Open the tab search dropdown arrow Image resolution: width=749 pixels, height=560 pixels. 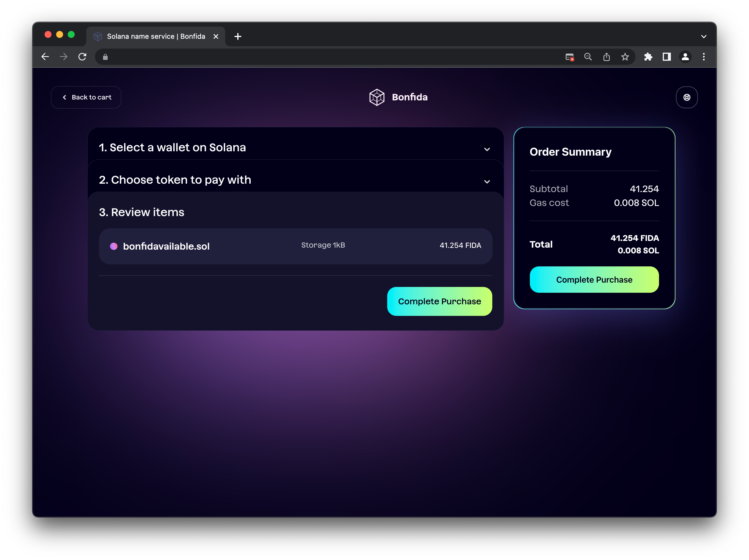tap(704, 36)
